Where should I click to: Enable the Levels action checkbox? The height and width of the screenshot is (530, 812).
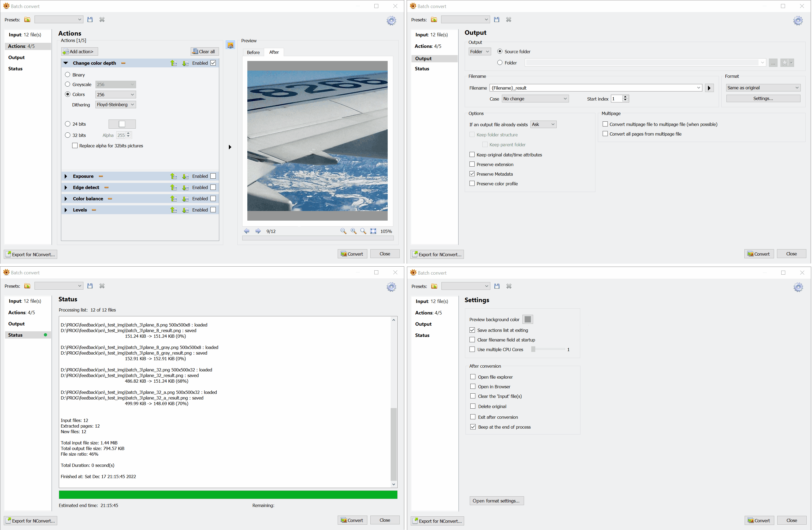[213, 210]
